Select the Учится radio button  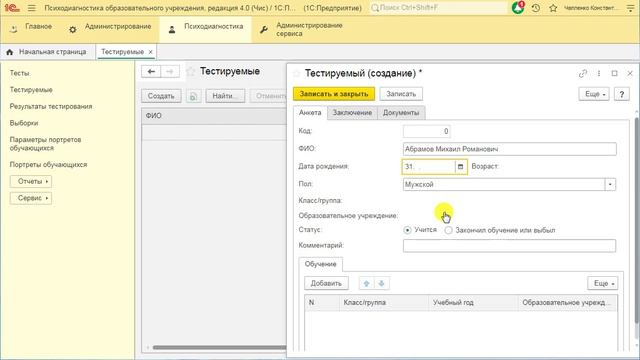(407, 230)
